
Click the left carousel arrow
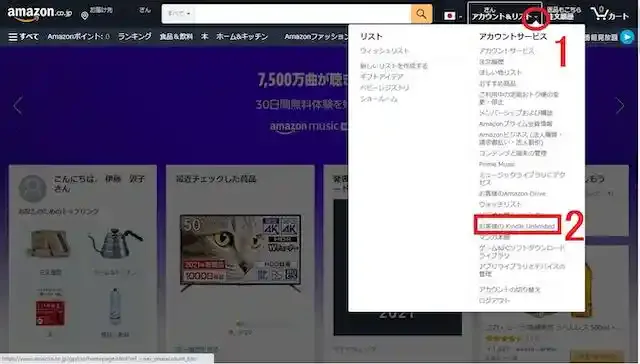17,106
